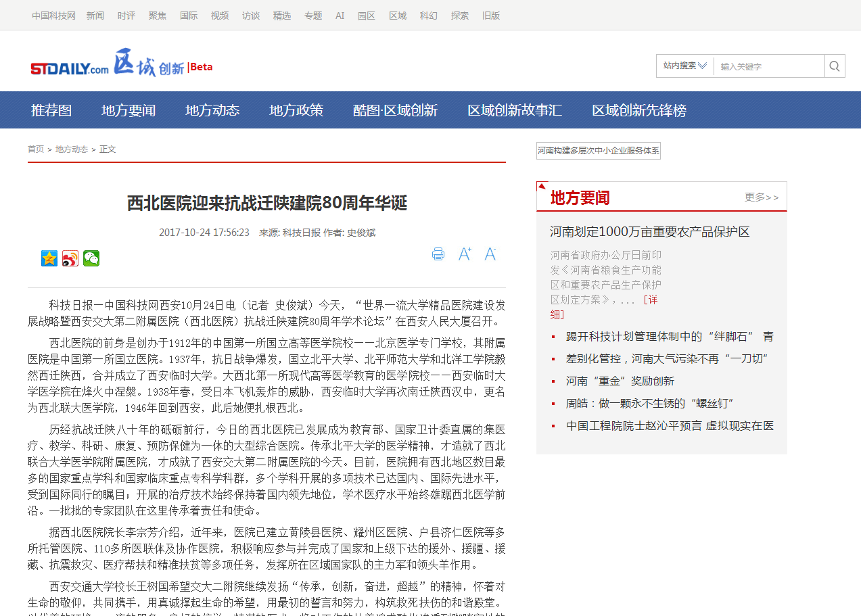
Task: Print the article using printer icon
Action: (x=438, y=254)
